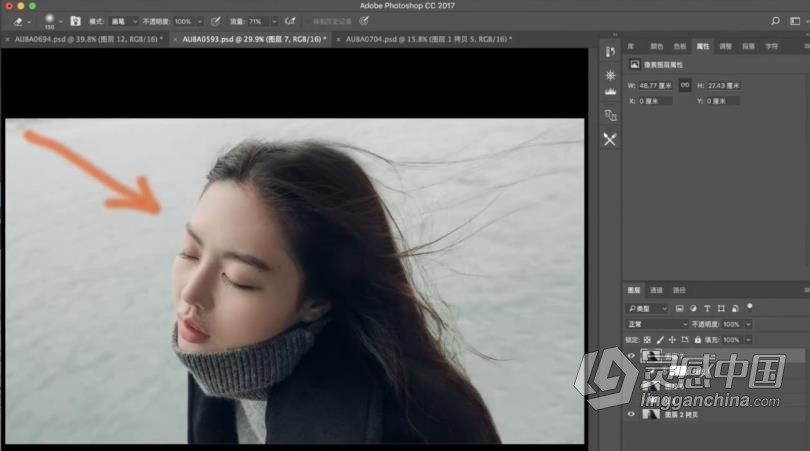Switch to the 色板 (Swatches) panel tab
This screenshot has width=810, height=451.
pyautogui.click(x=680, y=46)
